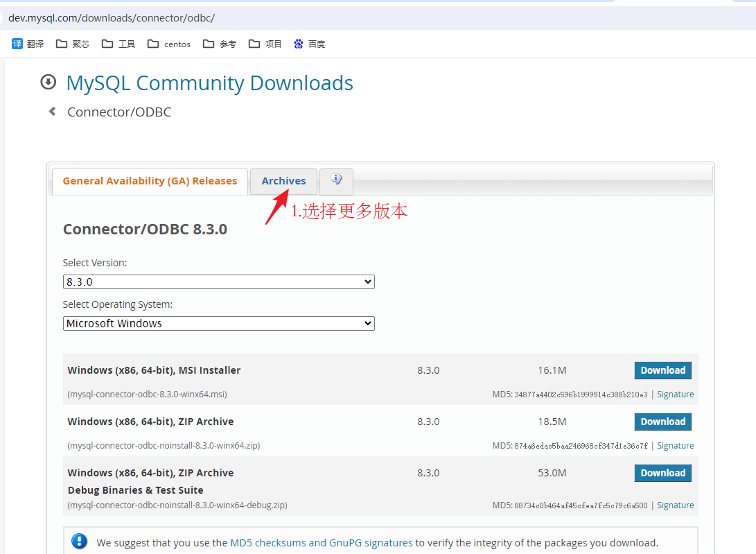This screenshot has width=756, height=554.
Task: Click the MD5 value starting 88734c0b
Action: pos(581,505)
